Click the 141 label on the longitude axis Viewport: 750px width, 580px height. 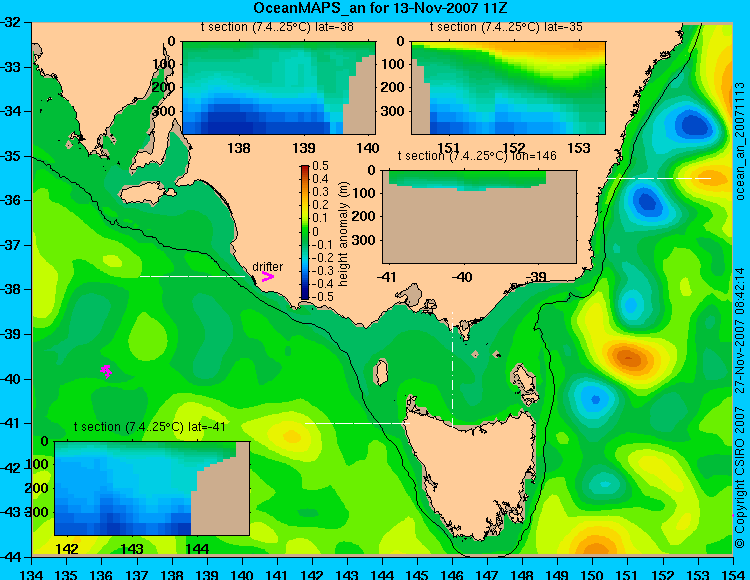276,574
